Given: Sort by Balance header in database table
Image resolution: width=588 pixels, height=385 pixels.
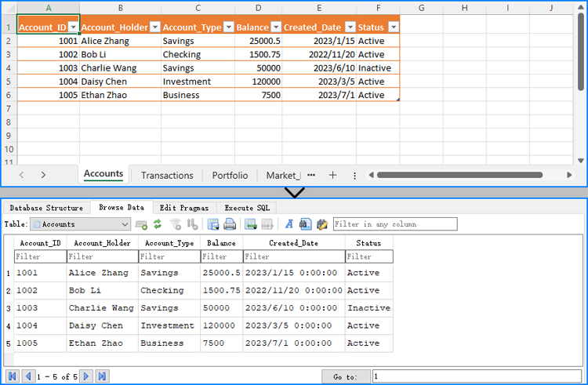Looking at the screenshot, I should tap(222, 243).
